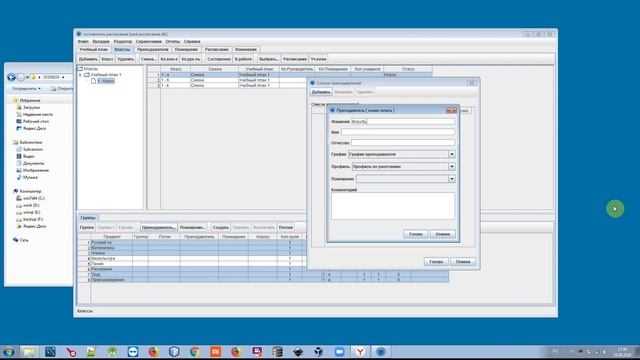This screenshot has width=640, height=360.
Task: Select the Смена column header
Action: [215, 69]
